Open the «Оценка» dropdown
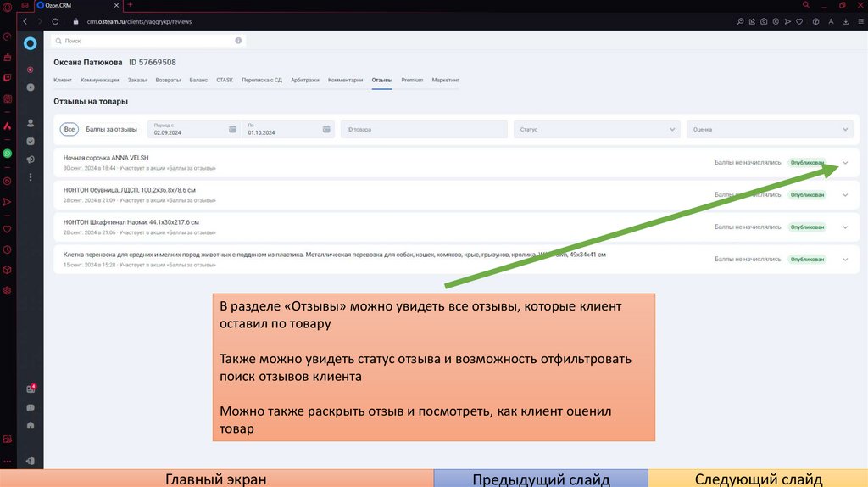 770,129
